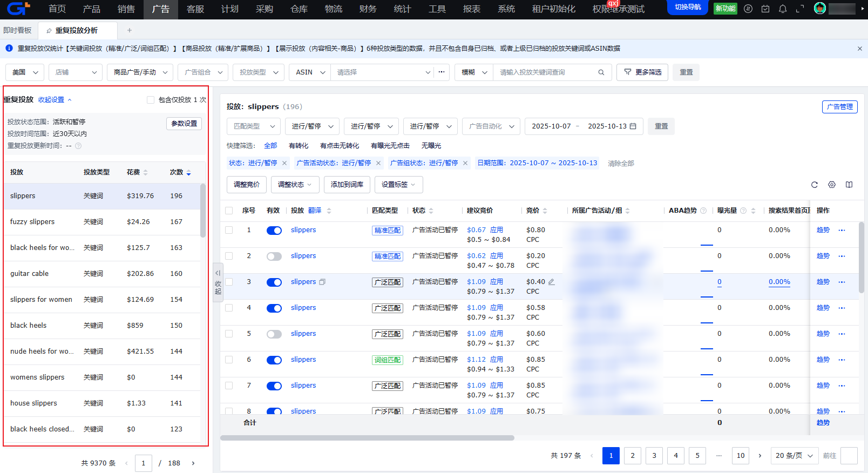Remove the 广告活动状态 filter tag
868x473 pixels.
[x=378, y=163]
